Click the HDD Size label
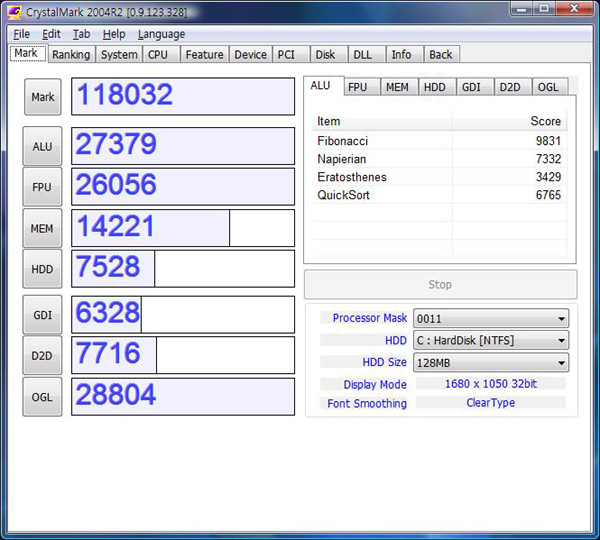This screenshot has height=540, width=600. [x=385, y=362]
